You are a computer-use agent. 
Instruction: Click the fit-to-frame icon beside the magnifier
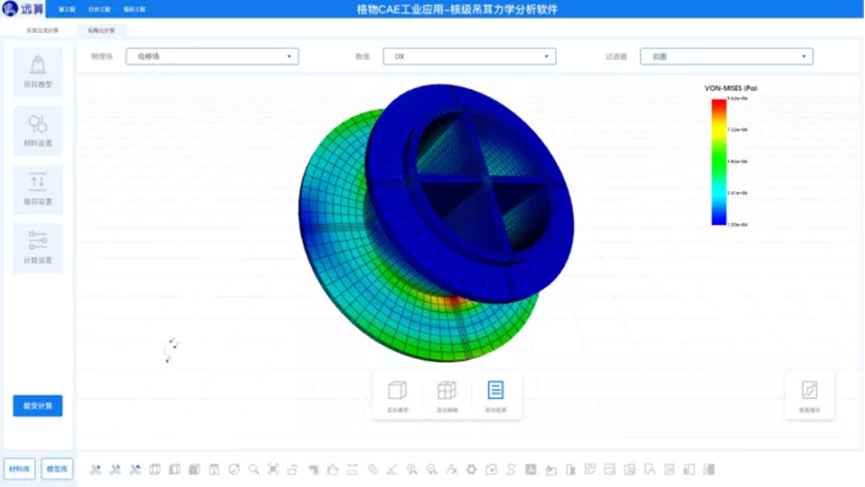[273, 469]
